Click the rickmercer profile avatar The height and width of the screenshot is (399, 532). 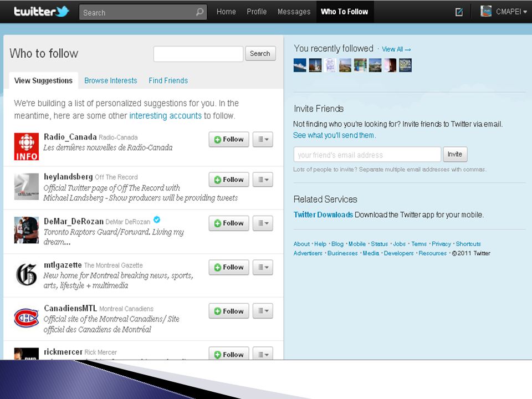pos(27,354)
